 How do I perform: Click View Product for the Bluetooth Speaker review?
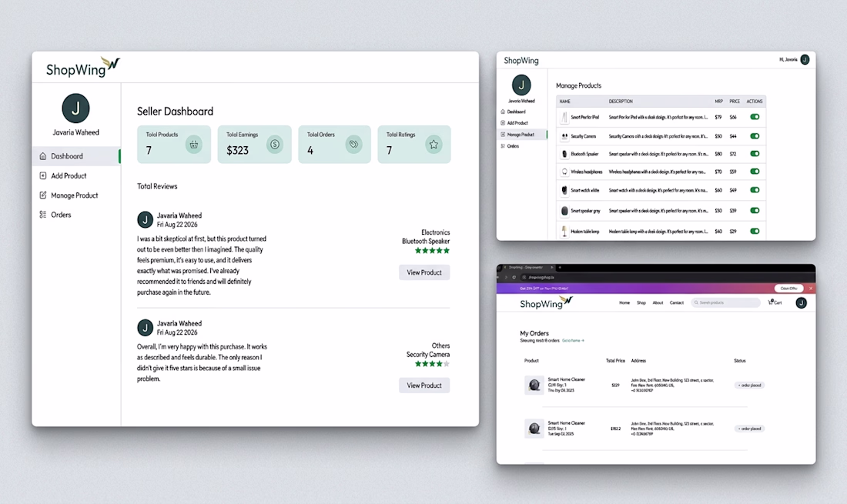[424, 272]
